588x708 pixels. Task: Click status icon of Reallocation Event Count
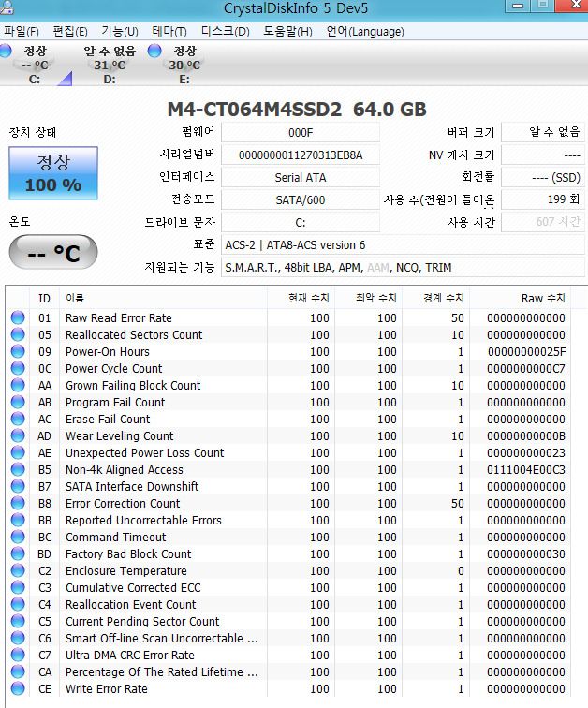18,604
